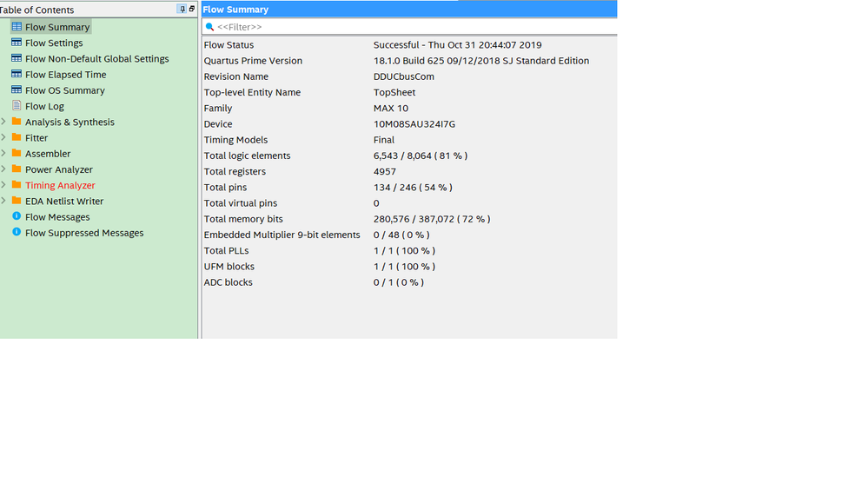Click the Flow Summary blue title bar
868x490 pixels.
pyautogui.click(x=409, y=9)
